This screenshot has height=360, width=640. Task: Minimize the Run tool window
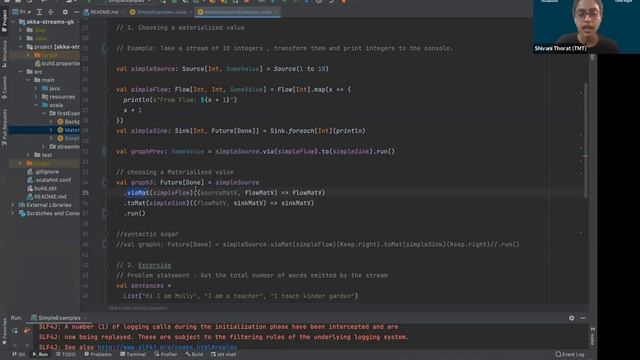583,318
